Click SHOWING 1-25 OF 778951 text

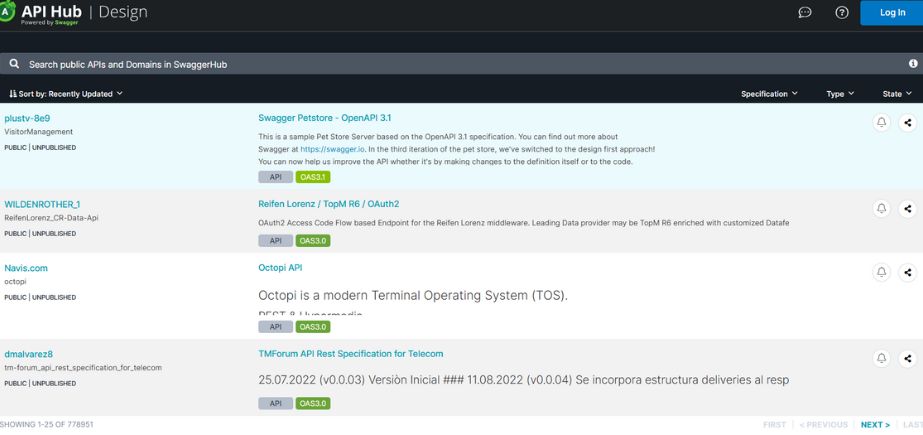(x=47, y=424)
